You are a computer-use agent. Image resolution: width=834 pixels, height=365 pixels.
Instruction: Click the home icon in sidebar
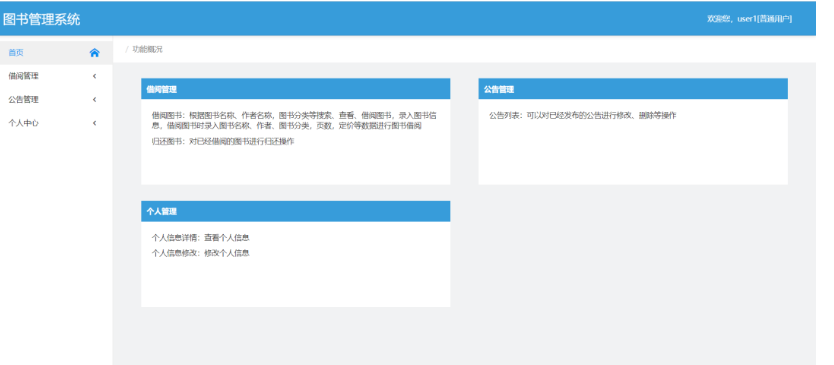point(95,53)
